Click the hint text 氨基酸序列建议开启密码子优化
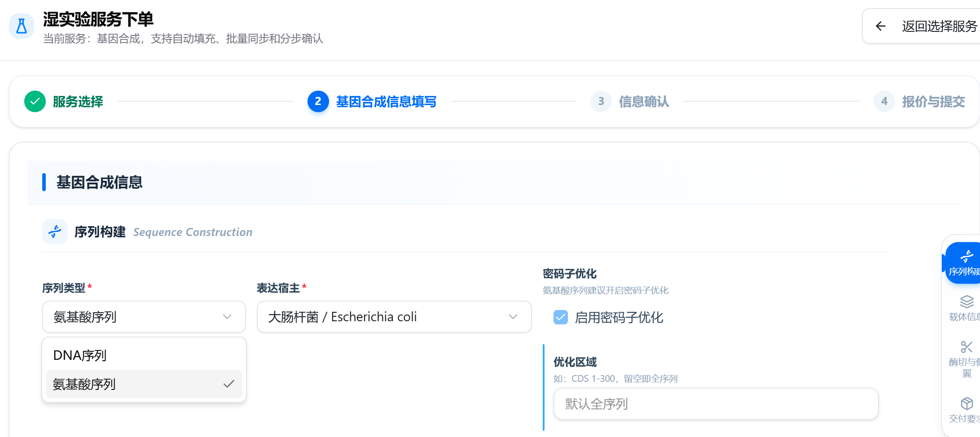 pos(606,290)
